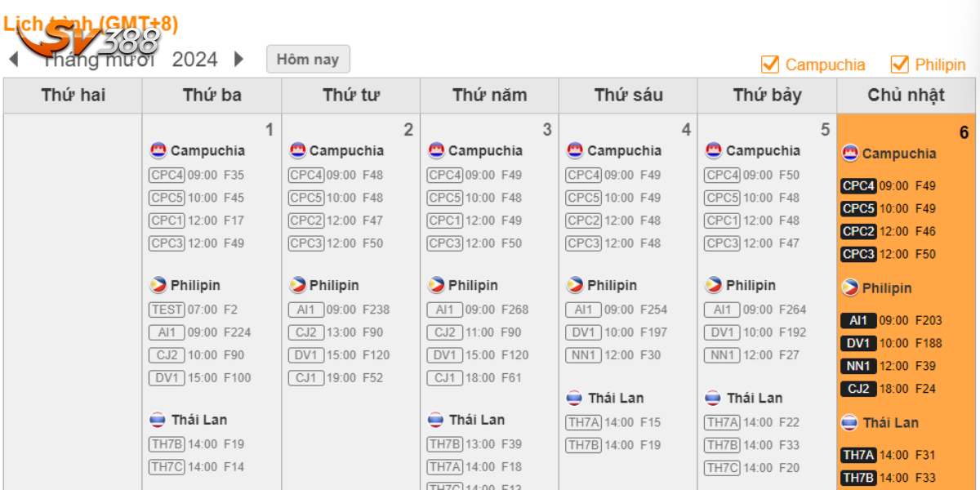
Task: Click the SV388 logo
Action: point(90,41)
